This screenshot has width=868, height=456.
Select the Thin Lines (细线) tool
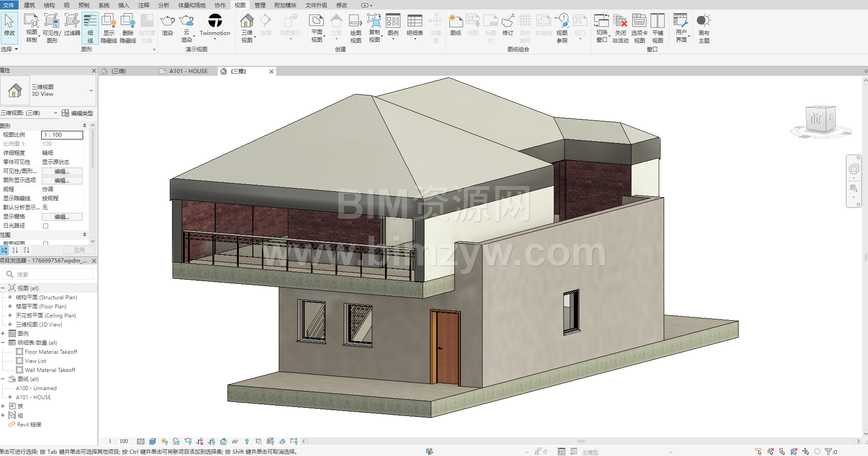pyautogui.click(x=90, y=27)
